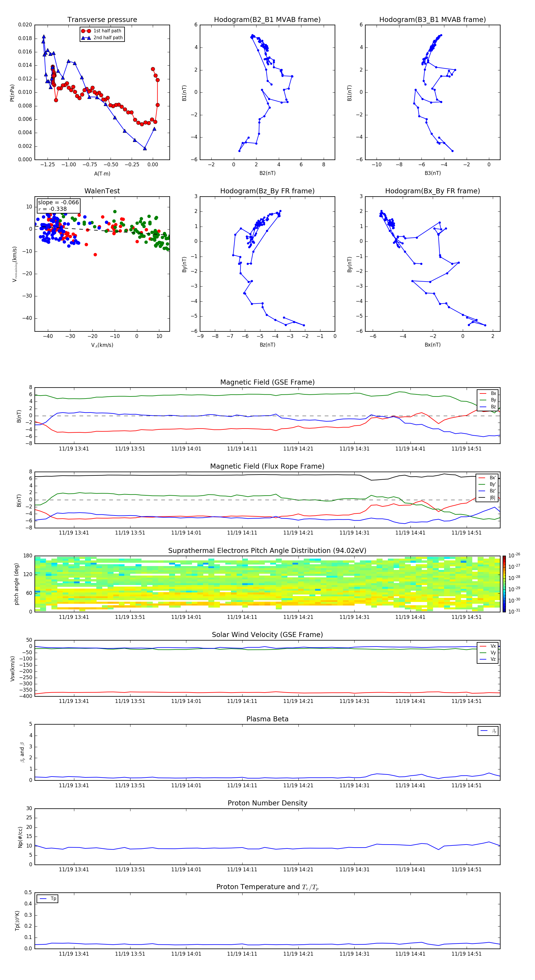Click the "Transverse pressure" plot title

tap(102, 19)
